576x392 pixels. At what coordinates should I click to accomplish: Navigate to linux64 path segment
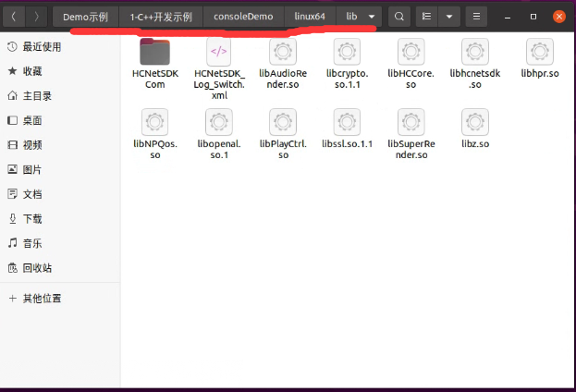[x=310, y=17]
